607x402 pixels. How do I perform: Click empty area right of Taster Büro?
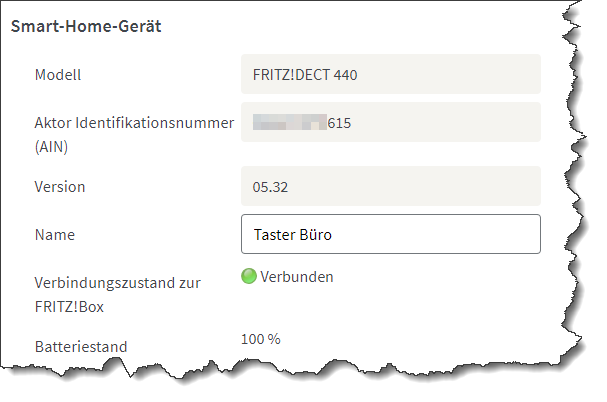[434, 234]
